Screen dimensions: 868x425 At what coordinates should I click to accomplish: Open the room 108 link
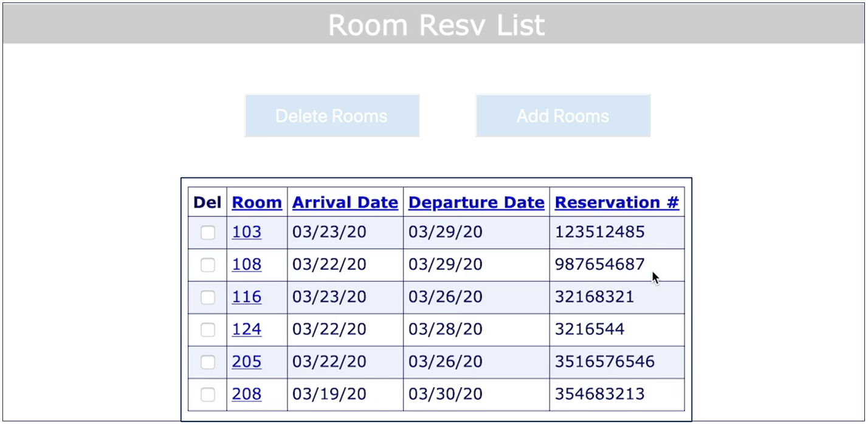247,265
